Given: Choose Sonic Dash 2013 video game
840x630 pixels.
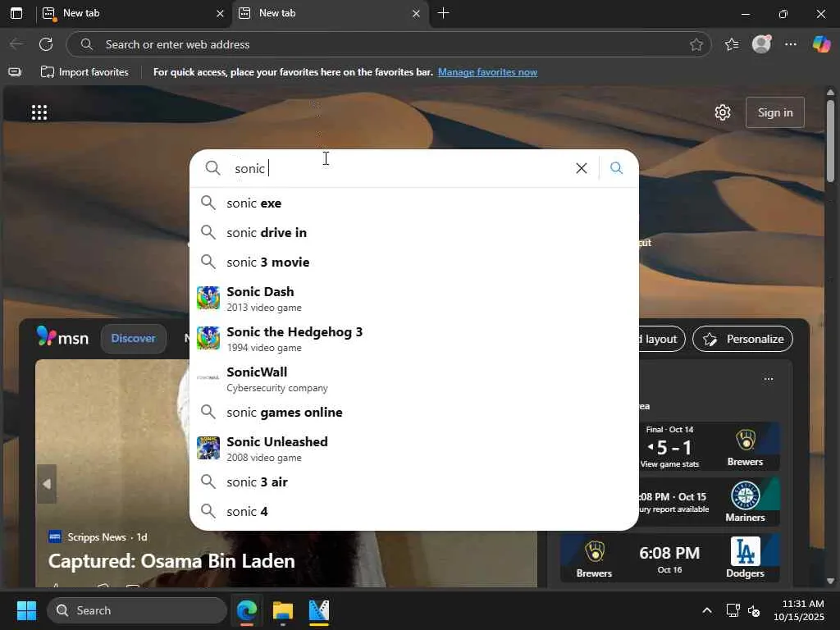Looking at the screenshot, I should point(414,299).
